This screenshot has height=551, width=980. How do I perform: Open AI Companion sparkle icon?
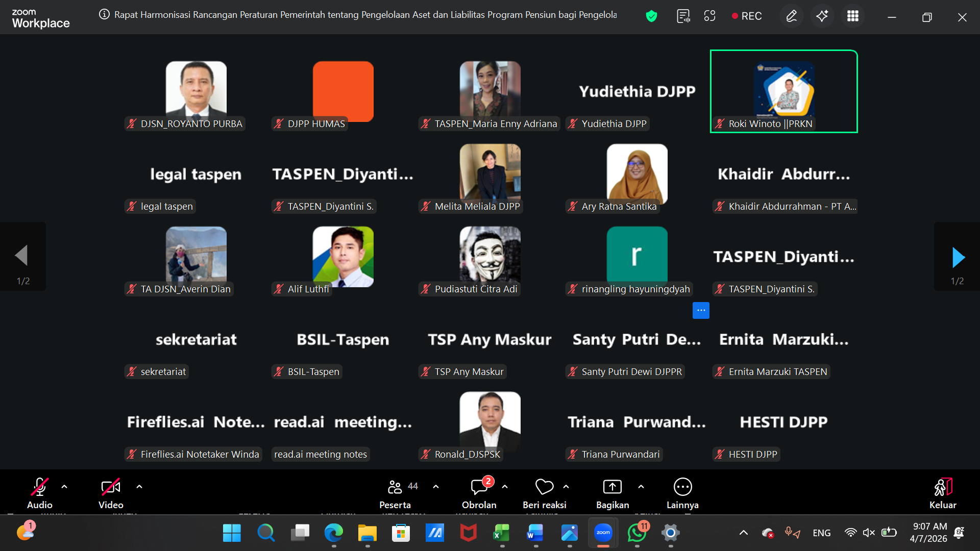(822, 16)
